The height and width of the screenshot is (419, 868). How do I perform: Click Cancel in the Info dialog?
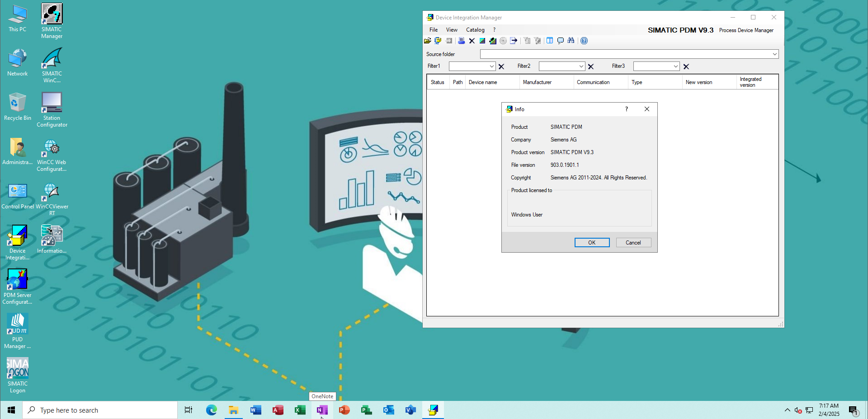coord(633,243)
